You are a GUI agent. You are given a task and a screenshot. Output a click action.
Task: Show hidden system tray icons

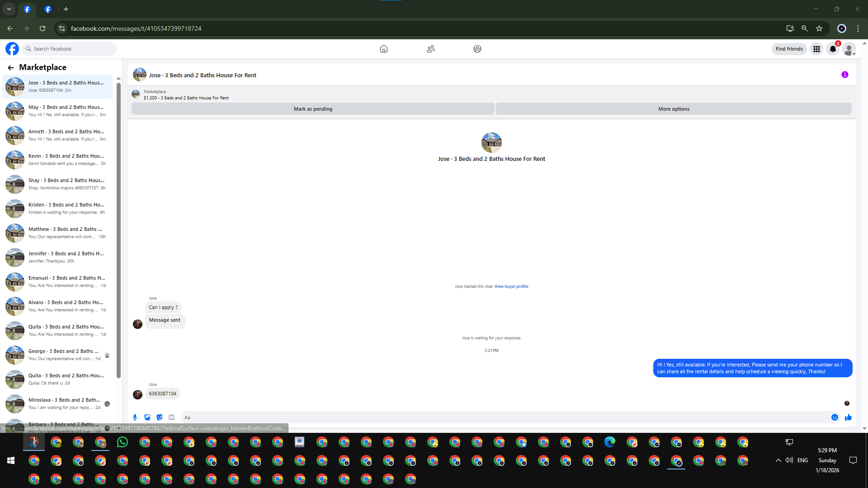point(778,460)
